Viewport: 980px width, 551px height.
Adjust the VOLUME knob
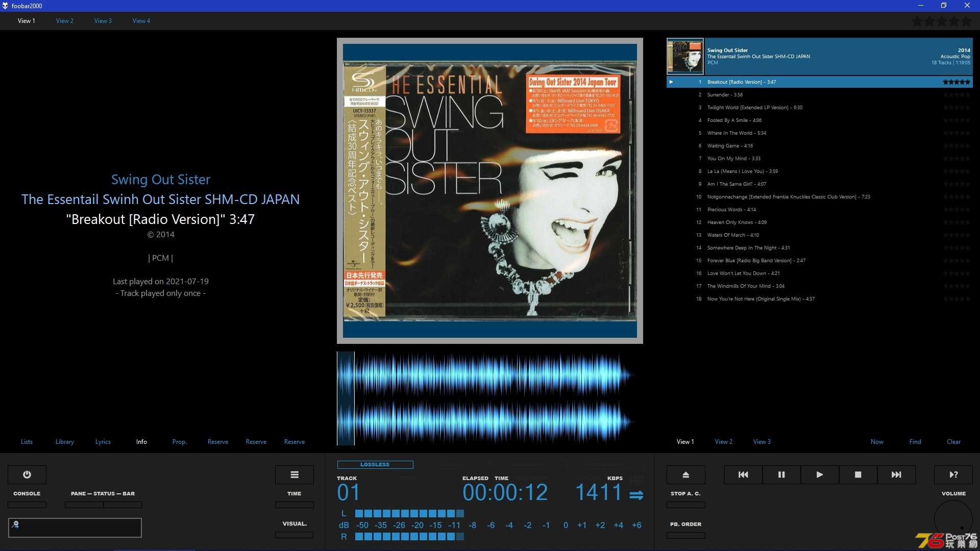953,519
